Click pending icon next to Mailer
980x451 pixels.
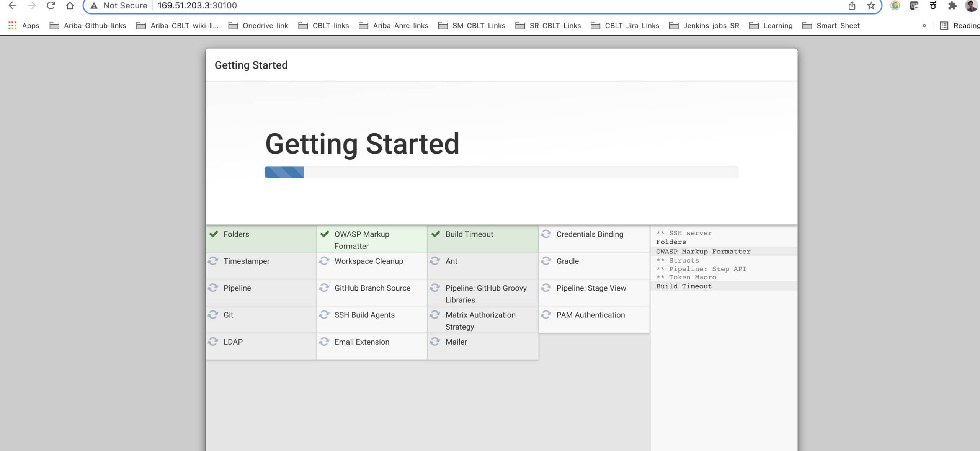434,342
